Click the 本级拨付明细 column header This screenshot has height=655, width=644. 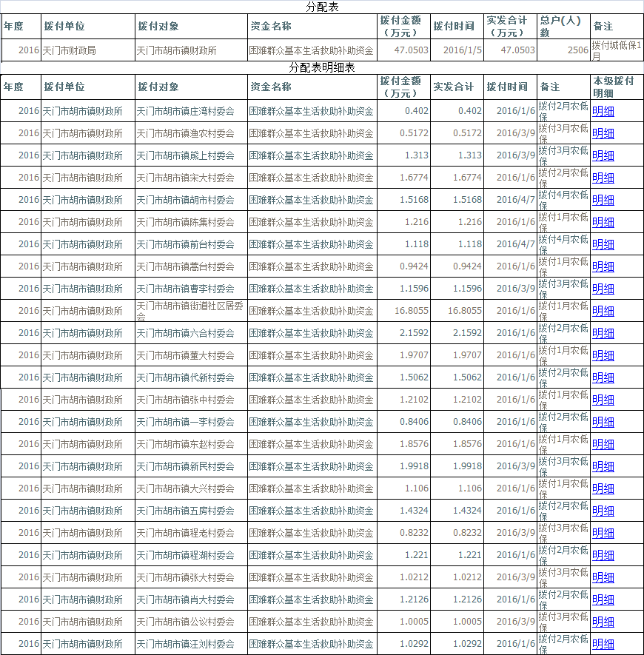pyautogui.click(x=617, y=87)
